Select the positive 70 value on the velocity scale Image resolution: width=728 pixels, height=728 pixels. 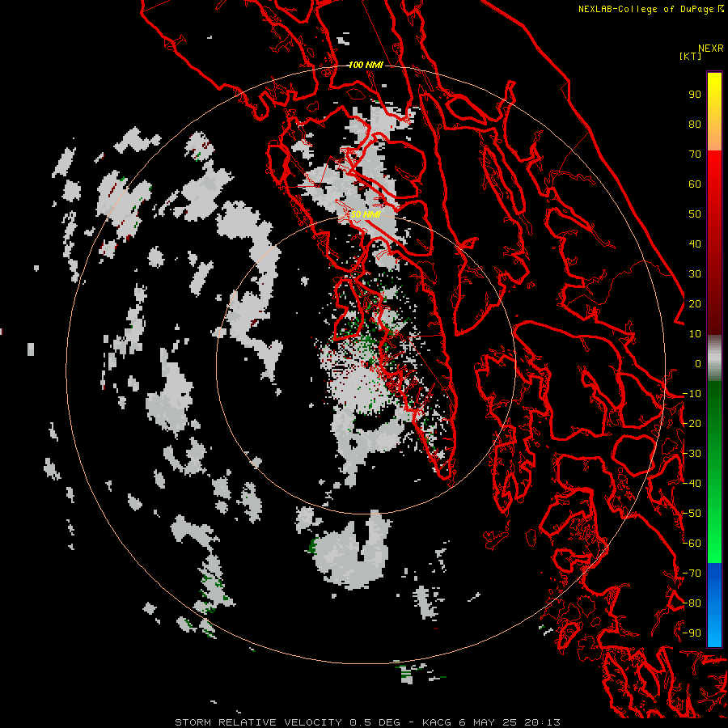(695, 154)
